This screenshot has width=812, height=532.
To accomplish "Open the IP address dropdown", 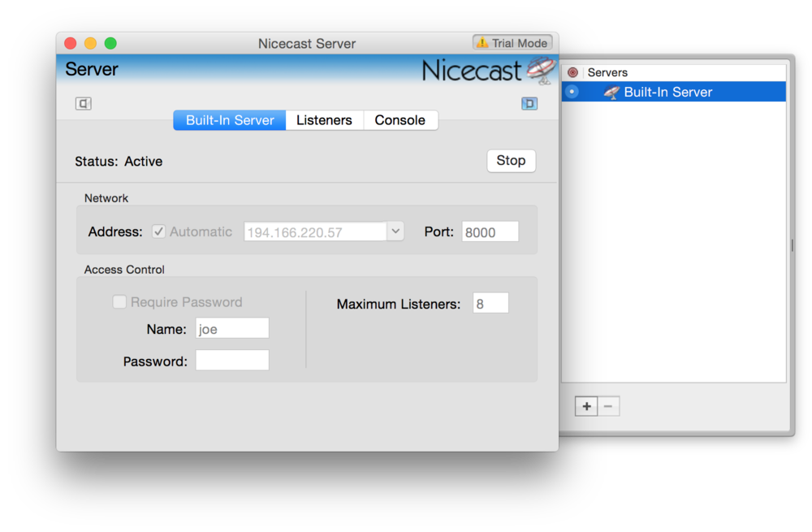I will (395, 231).
